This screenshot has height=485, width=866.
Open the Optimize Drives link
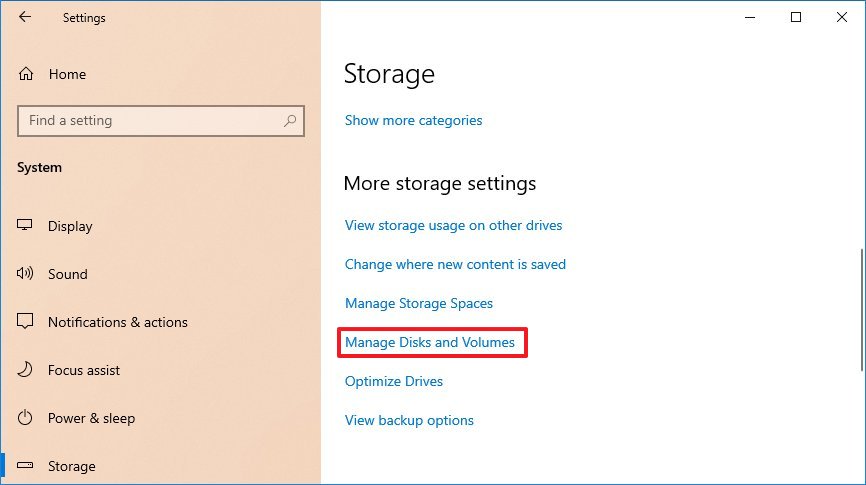point(394,381)
